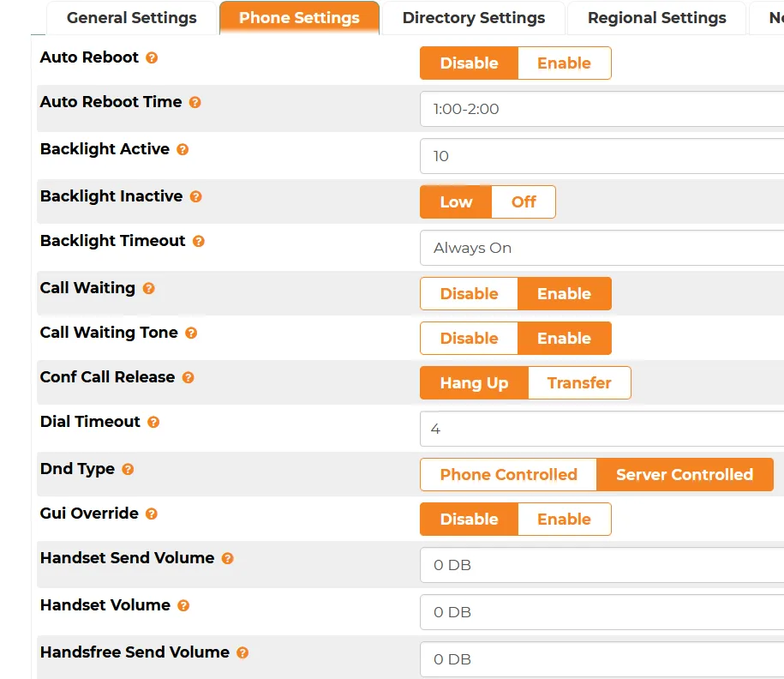Open help icon beside Auto Reboot
This screenshot has width=784, height=679.
[x=152, y=58]
